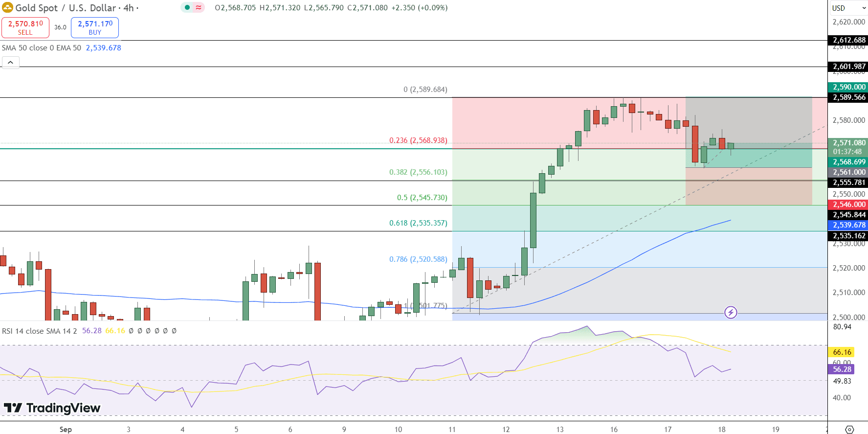Click the green 2,590.000 price label
Image resolution: width=868 pixels, height=434 pixels.
point(848,87)
